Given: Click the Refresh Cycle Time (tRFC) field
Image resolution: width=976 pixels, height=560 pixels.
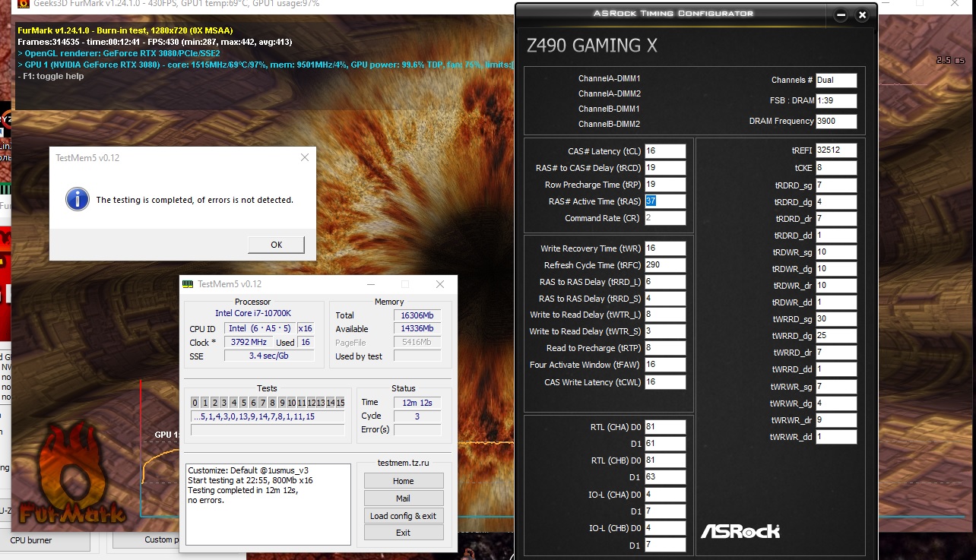Looking at the screenshot, I should click(665, 265).
